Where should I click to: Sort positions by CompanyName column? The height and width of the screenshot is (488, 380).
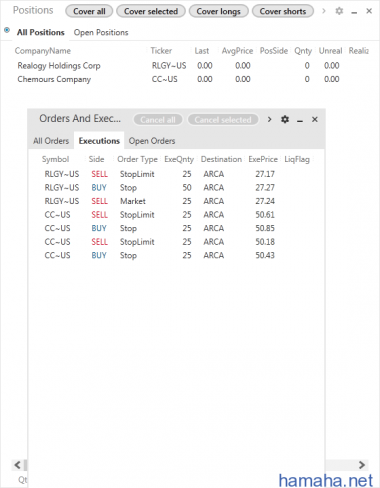coord(43,51)
